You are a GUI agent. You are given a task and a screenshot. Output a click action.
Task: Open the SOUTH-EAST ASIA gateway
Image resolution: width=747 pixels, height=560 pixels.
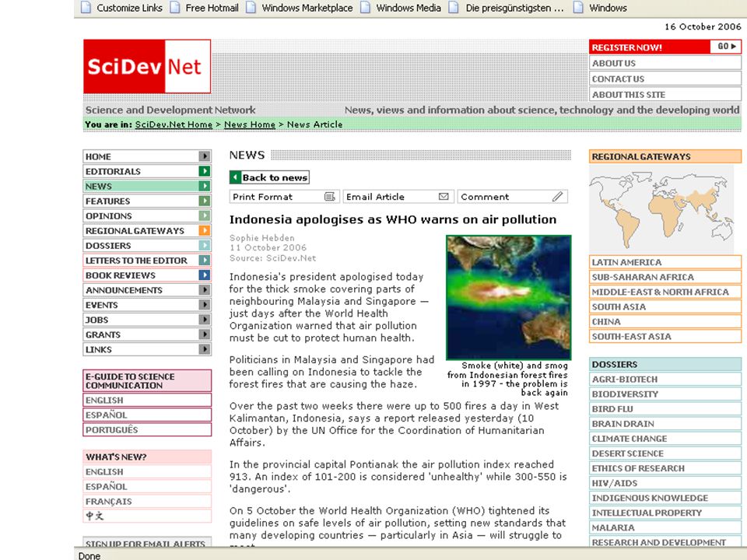pos(665,336)
